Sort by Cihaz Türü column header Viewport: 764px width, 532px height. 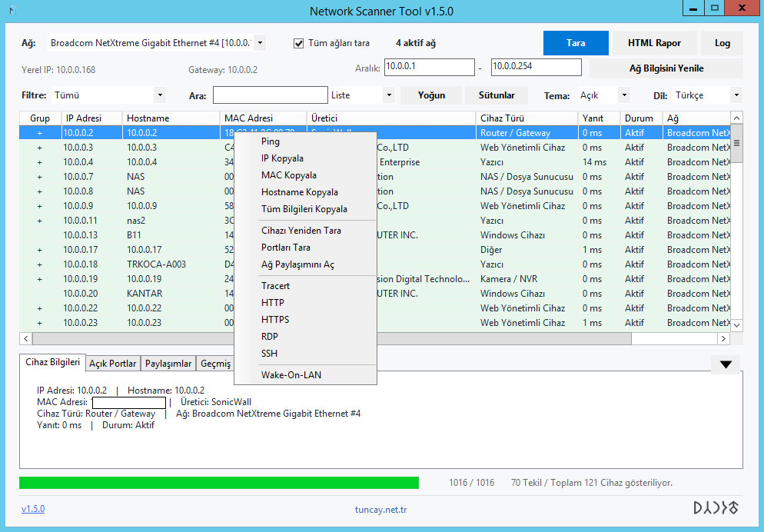tap(526, 118)
